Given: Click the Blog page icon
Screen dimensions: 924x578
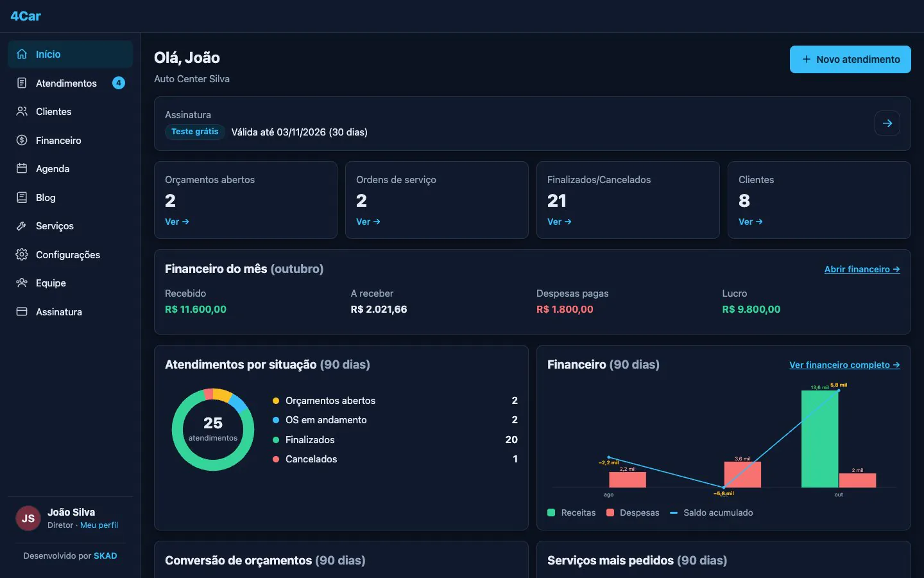Looking at the screenshot, I should 22,197.
